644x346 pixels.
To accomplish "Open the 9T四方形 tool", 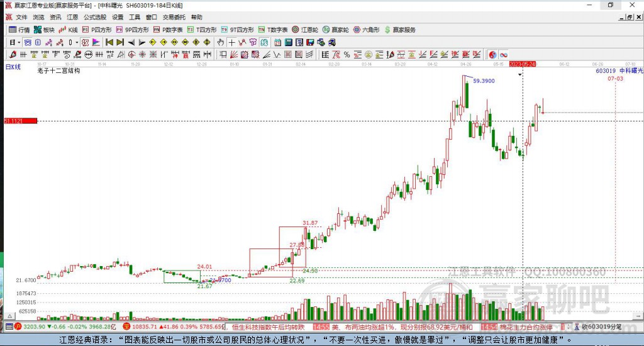I will pyautogui.click(x=237, y=30).
